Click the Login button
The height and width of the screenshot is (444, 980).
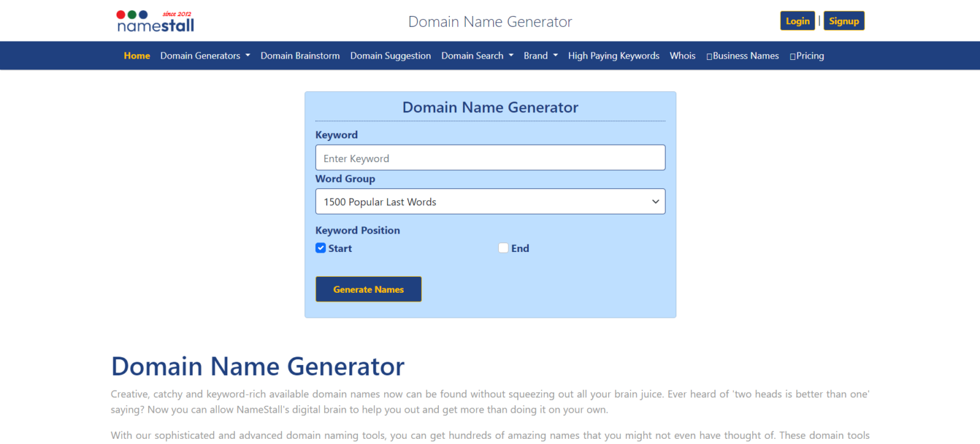coord(798,20)
